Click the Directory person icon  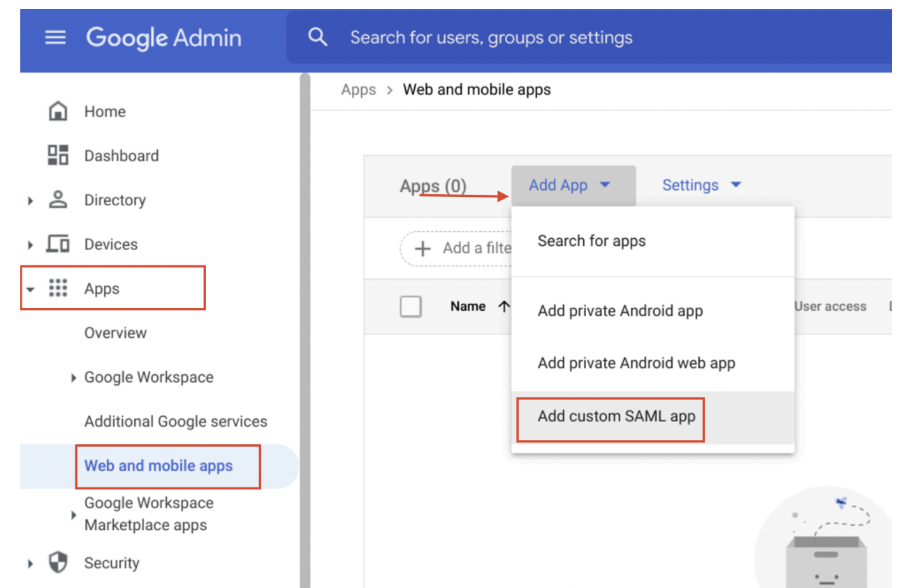(x=57, y=200)
